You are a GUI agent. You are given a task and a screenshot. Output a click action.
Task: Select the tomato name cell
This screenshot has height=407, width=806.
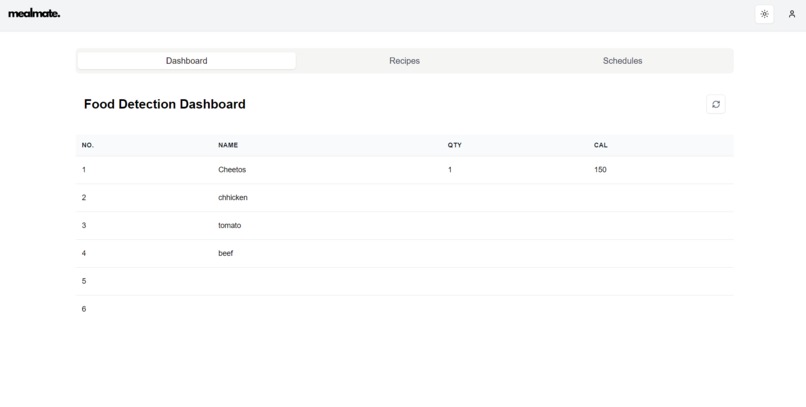pos(229,225)
